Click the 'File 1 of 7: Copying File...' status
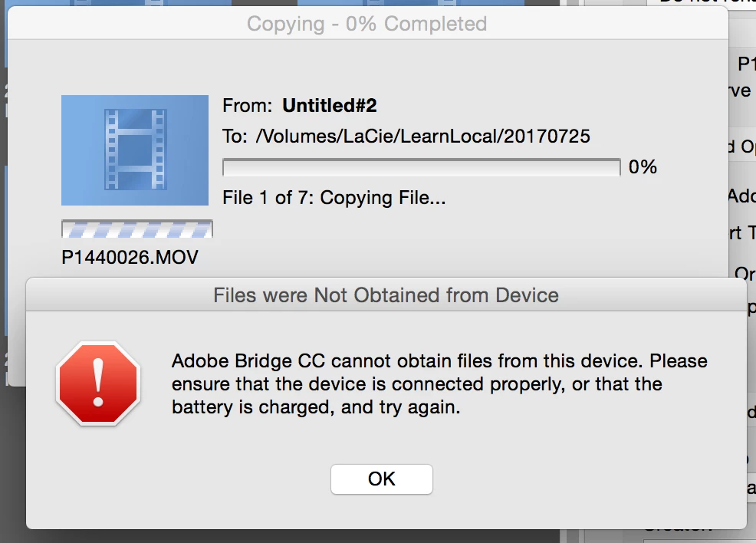This screenshot has width=756, height=543. coord(334,198)
